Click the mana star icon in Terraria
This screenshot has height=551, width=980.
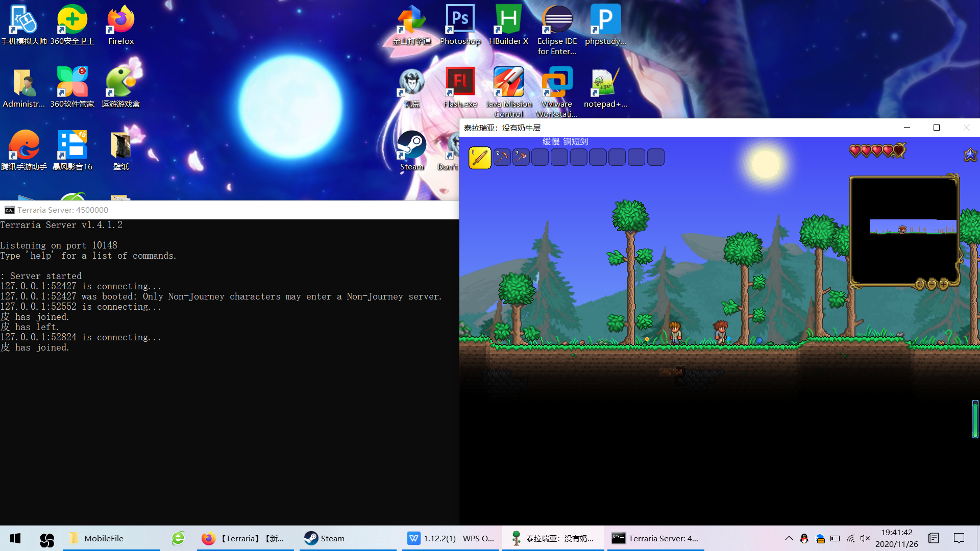click(x=970, y=155)
